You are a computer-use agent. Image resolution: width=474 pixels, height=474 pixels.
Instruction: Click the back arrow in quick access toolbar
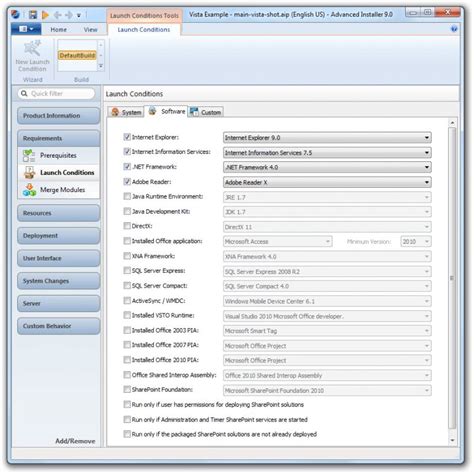[x=57, y=15]
